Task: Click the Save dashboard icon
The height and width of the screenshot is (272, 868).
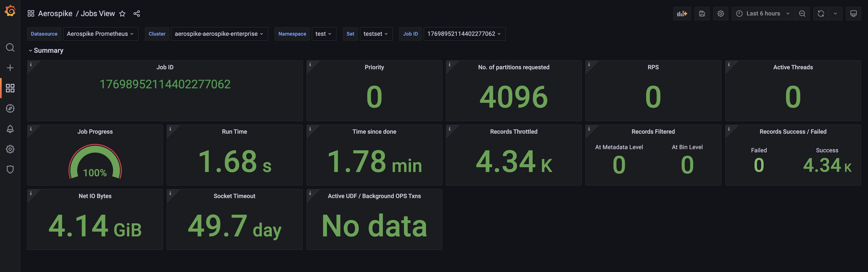Action: pos(702,14)
